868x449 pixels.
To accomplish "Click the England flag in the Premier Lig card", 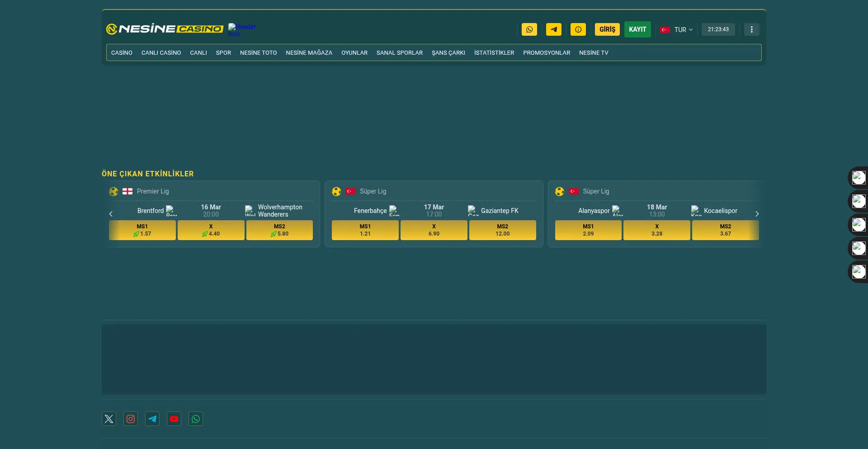I will click(x=127, y=191).
